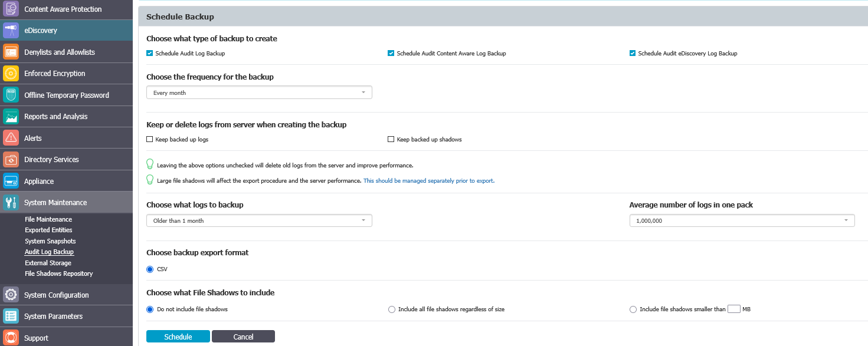Click the Alerts warning icon
Screen dimensions: 868x346
pyautogui.click(x=10, y=137)
